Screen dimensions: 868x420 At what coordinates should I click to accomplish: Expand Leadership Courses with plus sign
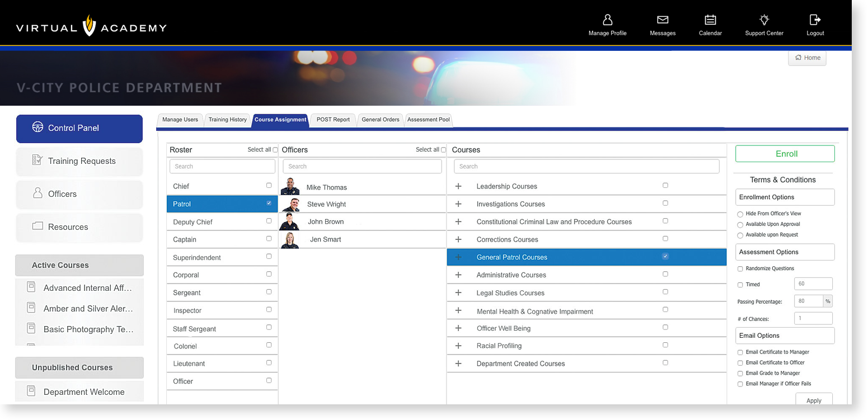tap(458, 186)
